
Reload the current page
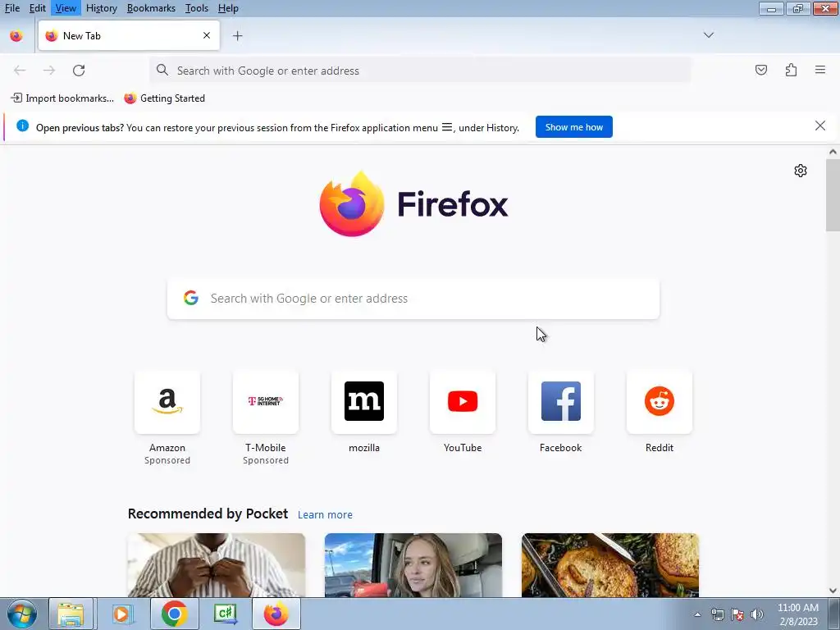pos(79,71)
